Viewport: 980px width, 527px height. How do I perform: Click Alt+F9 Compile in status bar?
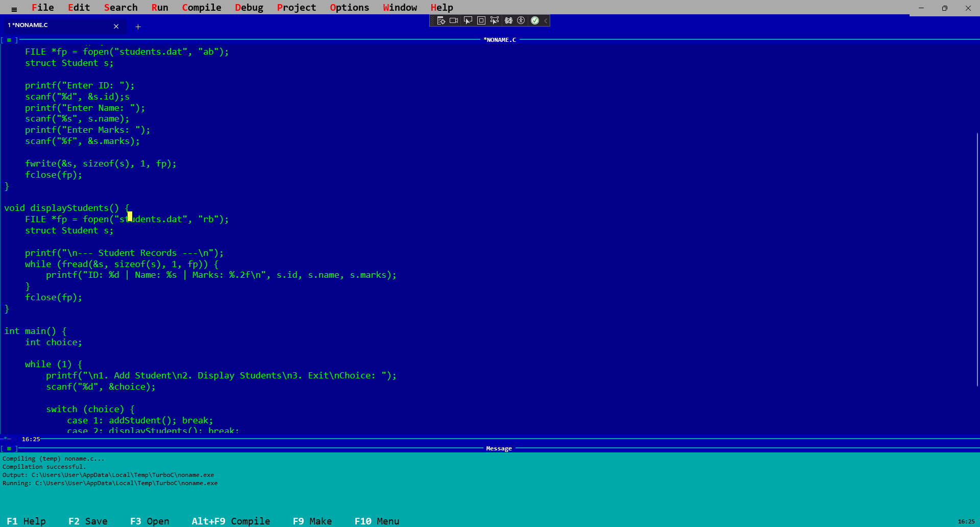231,521
